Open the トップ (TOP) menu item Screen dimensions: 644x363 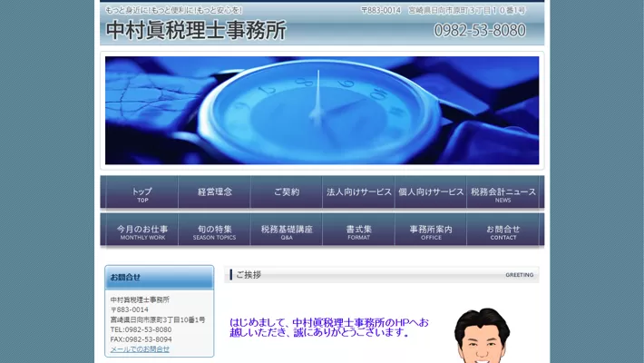[x=141, y=193]
